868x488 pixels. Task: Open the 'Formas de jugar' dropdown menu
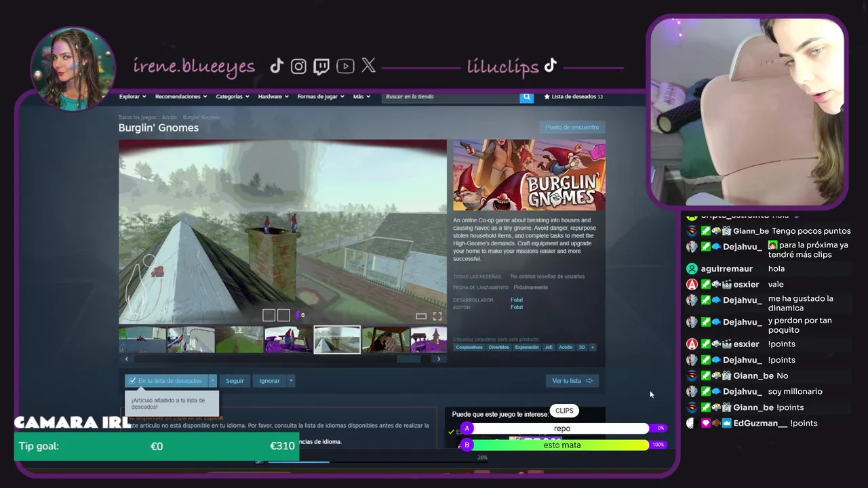click(321, 97)
